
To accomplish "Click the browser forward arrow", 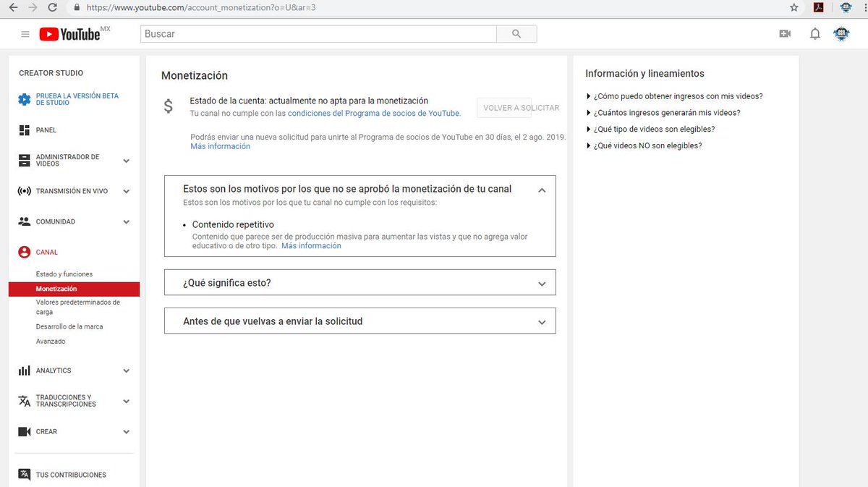I will [x=32, y=7].
